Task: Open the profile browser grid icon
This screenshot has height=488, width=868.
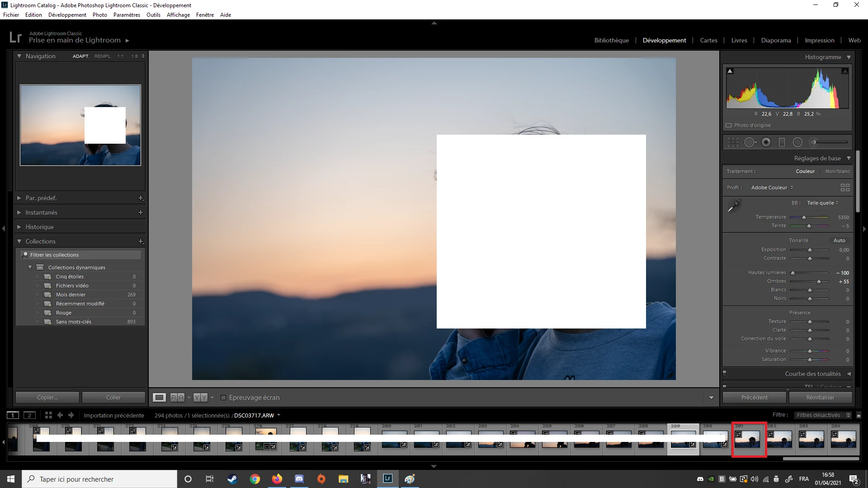Action: coord(844,188)
